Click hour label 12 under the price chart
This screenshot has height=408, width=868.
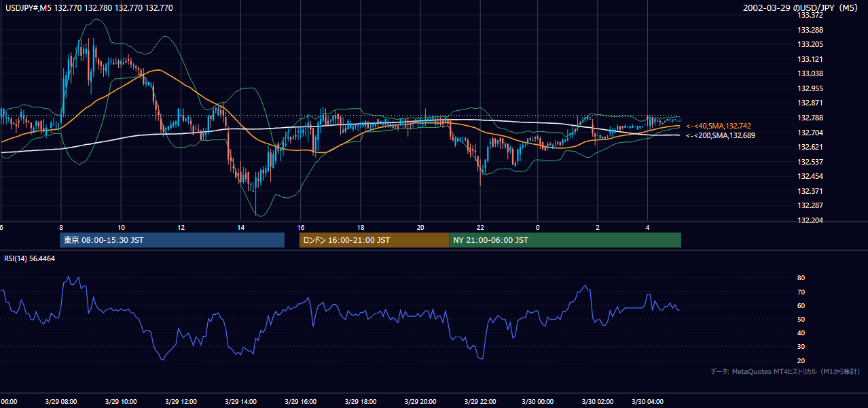(181, 227)
